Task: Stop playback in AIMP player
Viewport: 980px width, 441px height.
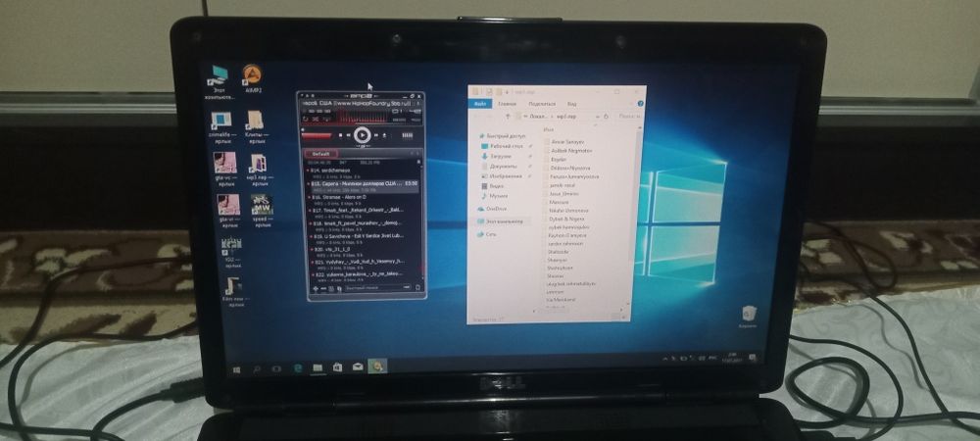Action: 341,135
